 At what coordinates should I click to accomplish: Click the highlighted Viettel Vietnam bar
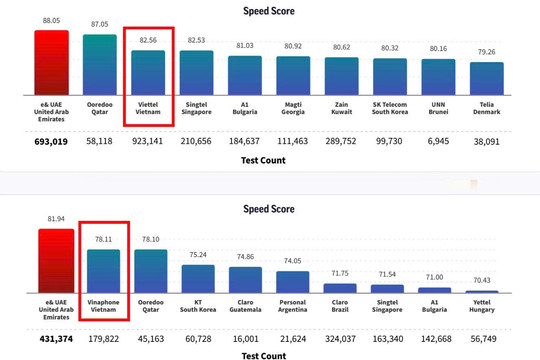[148, 73]
